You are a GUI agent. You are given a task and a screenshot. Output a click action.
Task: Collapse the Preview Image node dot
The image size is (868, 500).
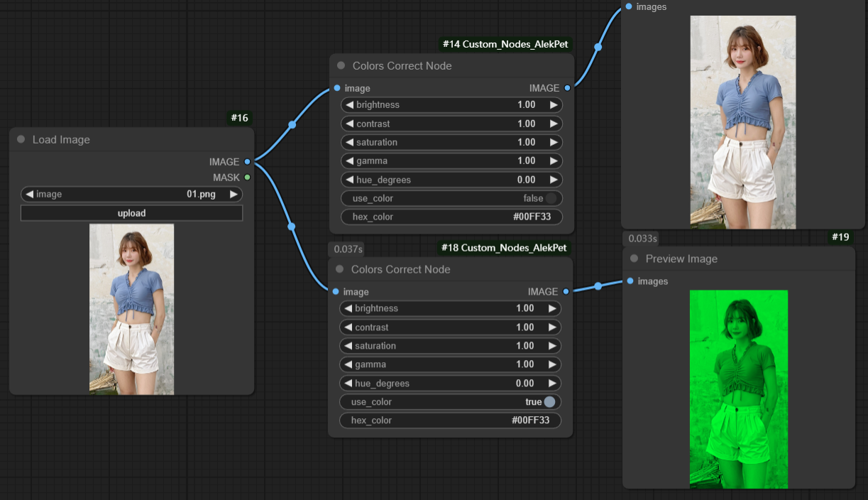point(634,259)
